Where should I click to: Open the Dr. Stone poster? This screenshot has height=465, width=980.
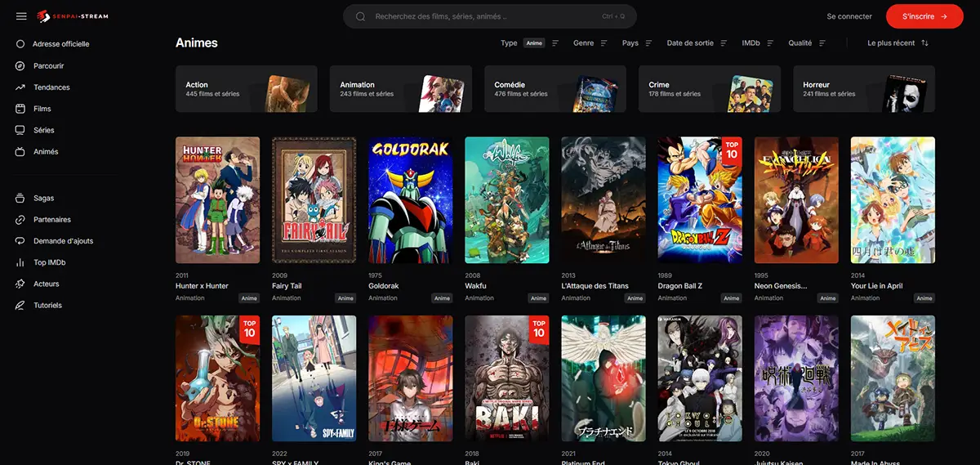[218, 378]
